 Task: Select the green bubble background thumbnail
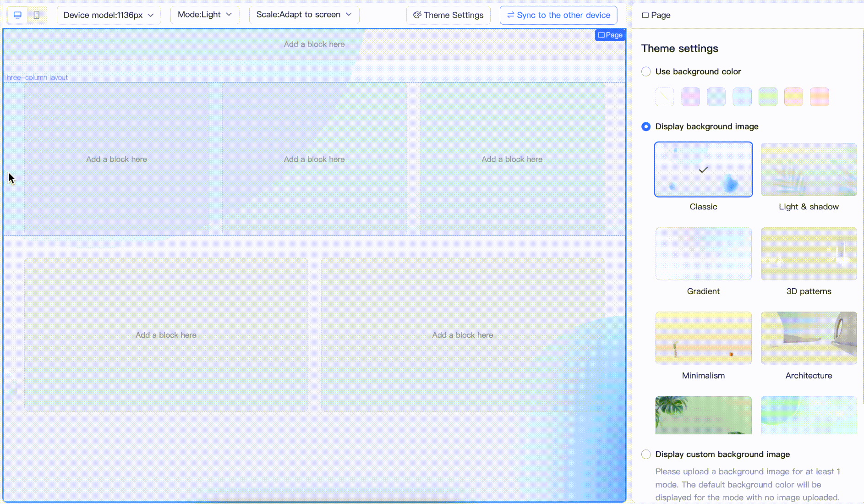[809, 415]
